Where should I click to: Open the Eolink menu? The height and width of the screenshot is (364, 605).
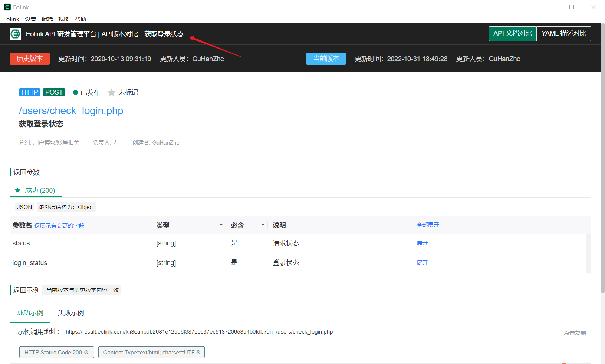pyautogui.click(x=11, y=19)
